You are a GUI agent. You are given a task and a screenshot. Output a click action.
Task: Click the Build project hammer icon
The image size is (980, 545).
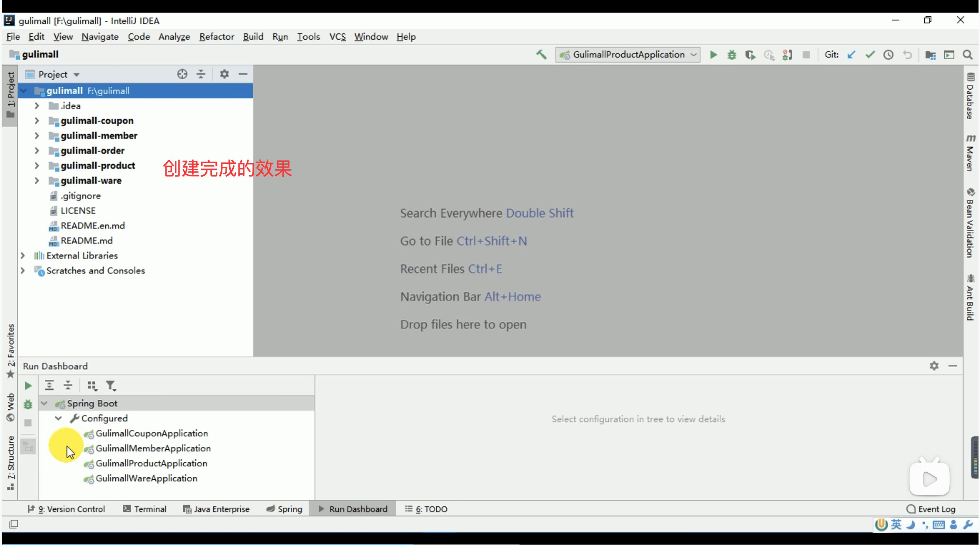(x=541, y=54)
